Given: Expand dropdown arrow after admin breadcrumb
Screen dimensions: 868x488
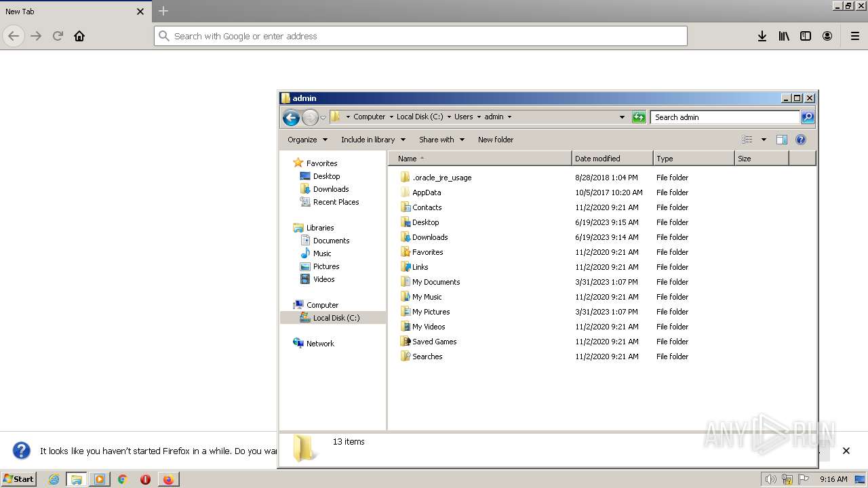Looking at the screenshot, I should click(x=509, y=117).
